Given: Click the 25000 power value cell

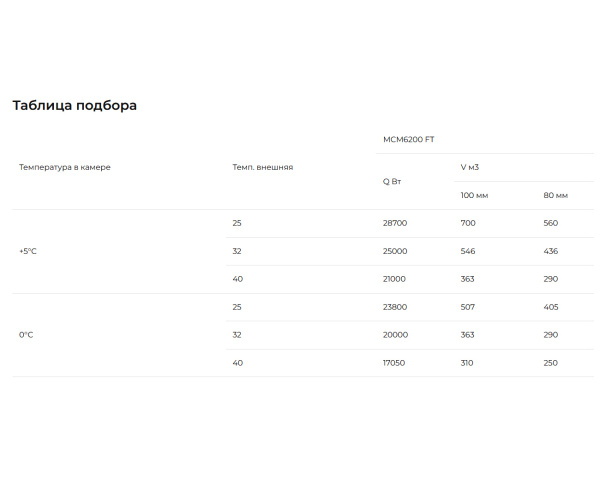Looking at the screenshot, I should click(x=395, y=251).
